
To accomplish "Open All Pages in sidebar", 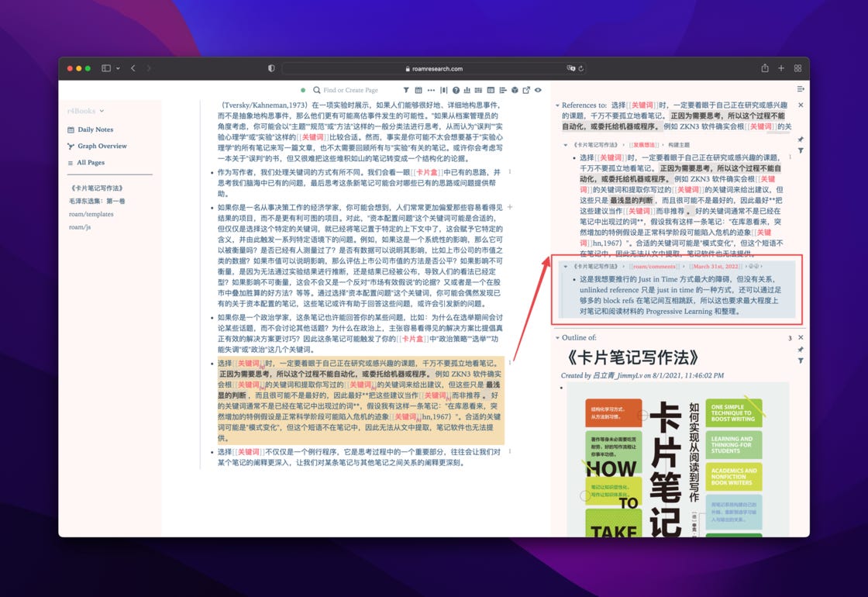I will click(86, 163).
